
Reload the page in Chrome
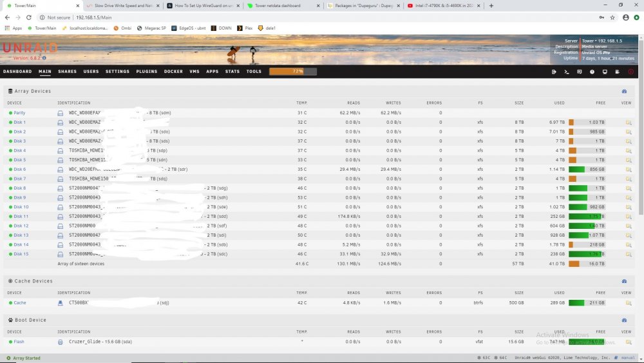tap(29, 17)
